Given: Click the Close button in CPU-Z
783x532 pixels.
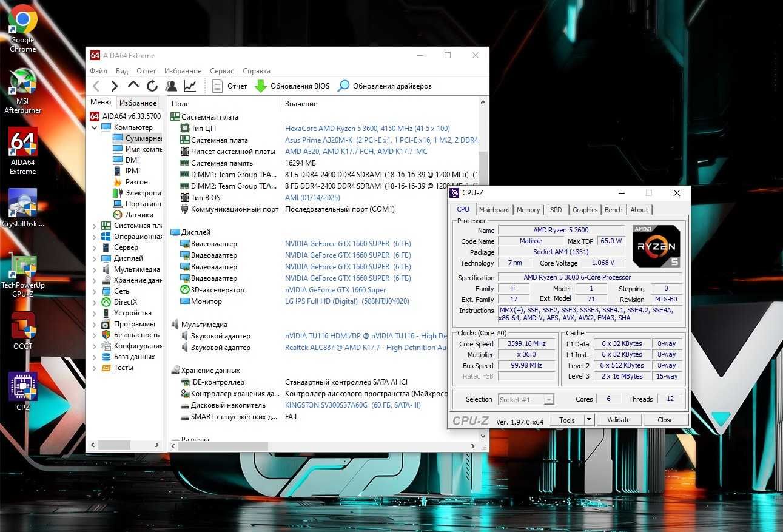Looking at the screenshot, I should click(x=665, y=420).
